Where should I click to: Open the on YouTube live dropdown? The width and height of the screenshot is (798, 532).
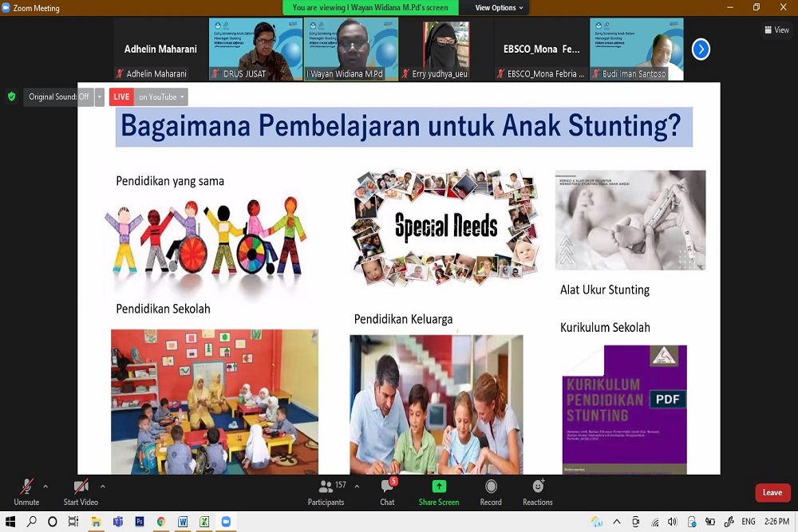click(x=161, y=97)
